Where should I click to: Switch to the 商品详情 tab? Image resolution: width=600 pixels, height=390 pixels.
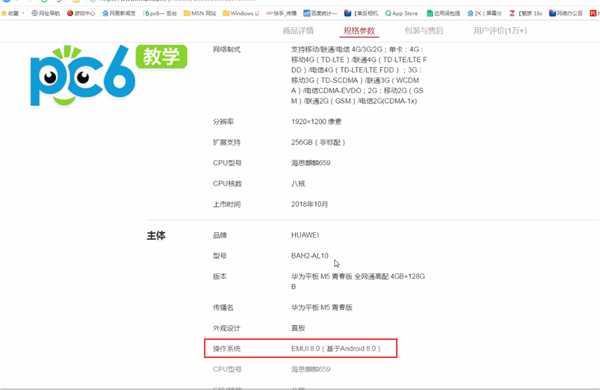[298, 31]
